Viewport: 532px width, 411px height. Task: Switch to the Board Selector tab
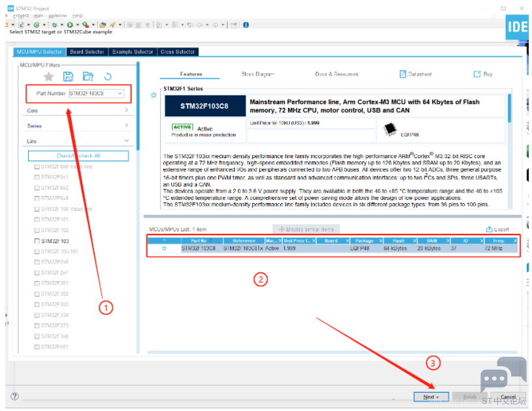click(87, 52)
